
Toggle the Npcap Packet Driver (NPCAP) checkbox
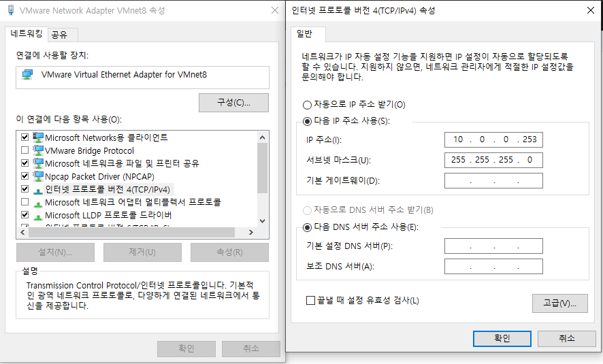(25, 176)
